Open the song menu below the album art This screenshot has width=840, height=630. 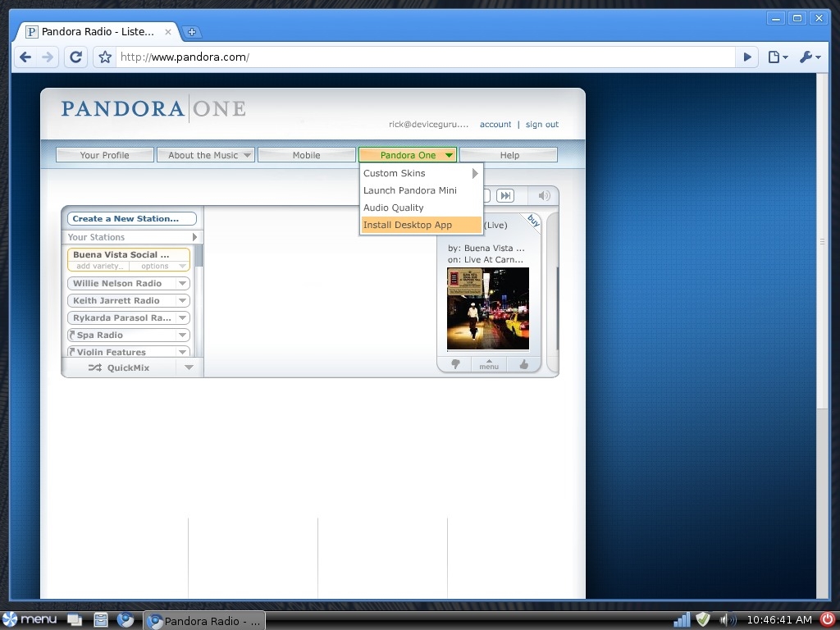(489, 365)
